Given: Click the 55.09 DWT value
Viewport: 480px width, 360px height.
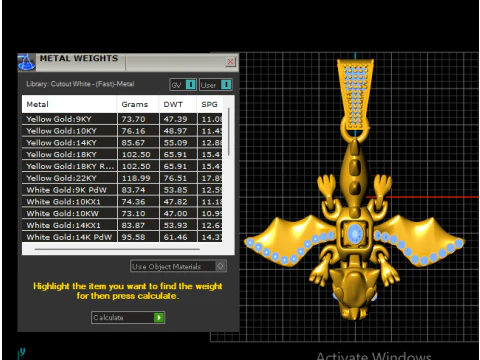Looking at the screenshot, I should (175, 143).
